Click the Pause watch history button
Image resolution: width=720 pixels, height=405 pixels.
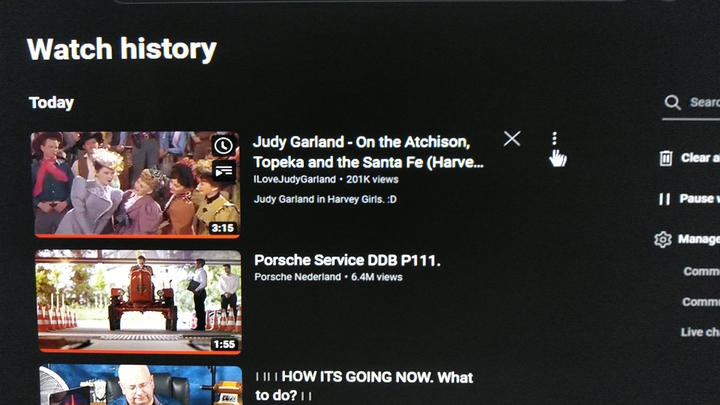689,199
